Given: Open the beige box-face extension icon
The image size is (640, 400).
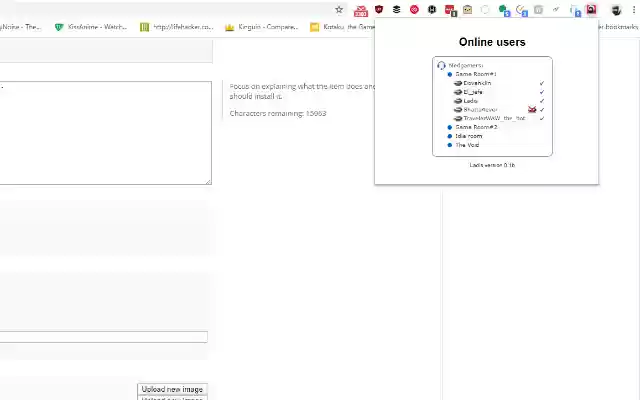Looking at the screenshot, I should coord(467,9).
